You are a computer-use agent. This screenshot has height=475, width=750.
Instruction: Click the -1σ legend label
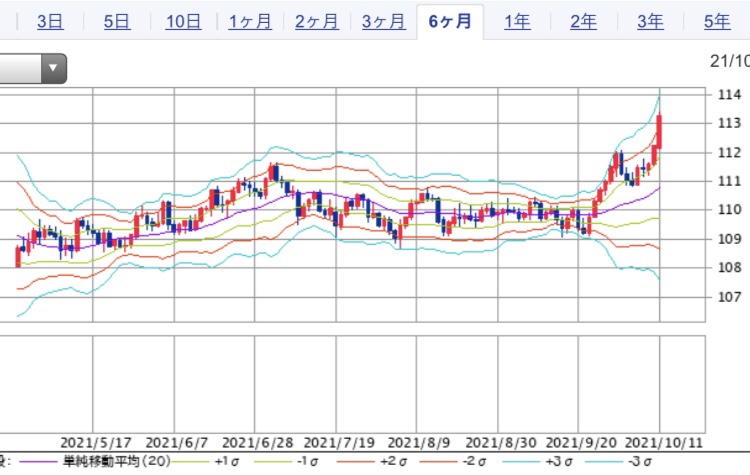(x=309, y=462)
